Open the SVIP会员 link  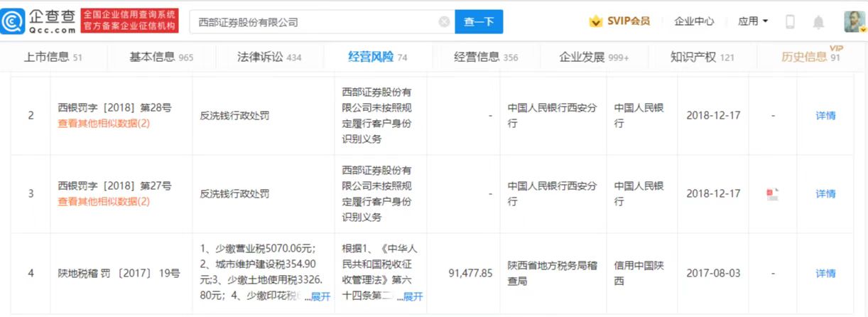[629, 21]
